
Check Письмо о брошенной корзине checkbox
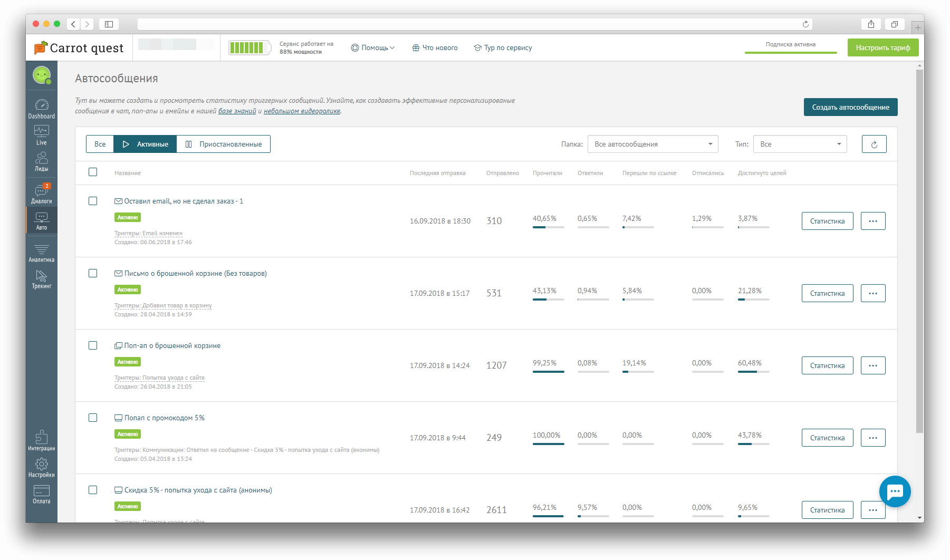[93, 273]
